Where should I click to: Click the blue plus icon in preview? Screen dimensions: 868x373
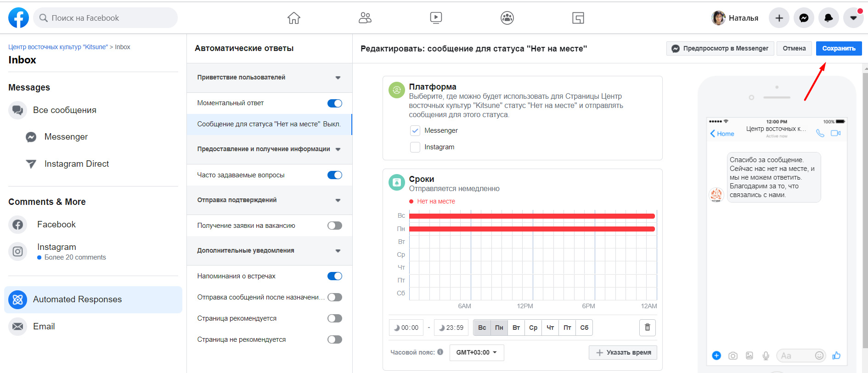point(716,356)
